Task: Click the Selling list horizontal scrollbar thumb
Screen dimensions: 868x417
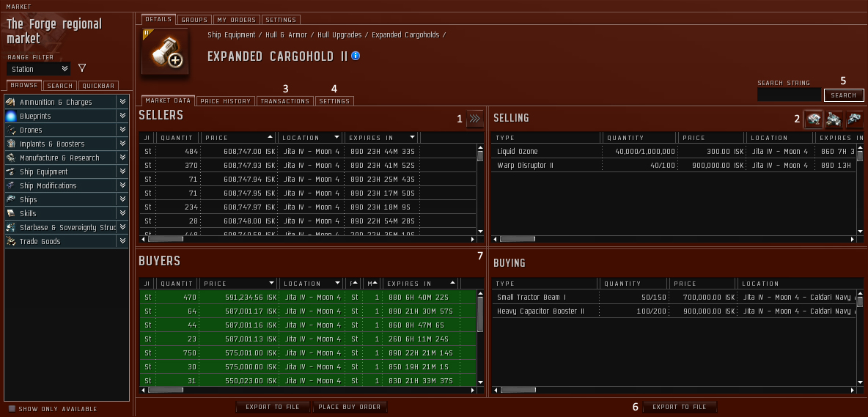Action: [518, 239]
